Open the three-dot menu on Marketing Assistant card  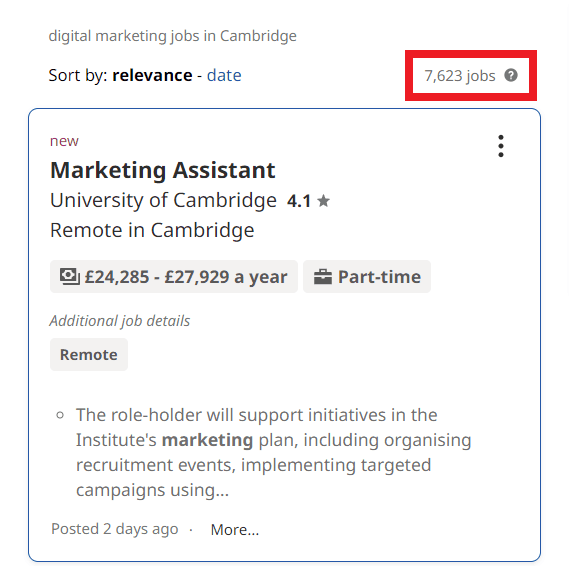tap(501, 146)
